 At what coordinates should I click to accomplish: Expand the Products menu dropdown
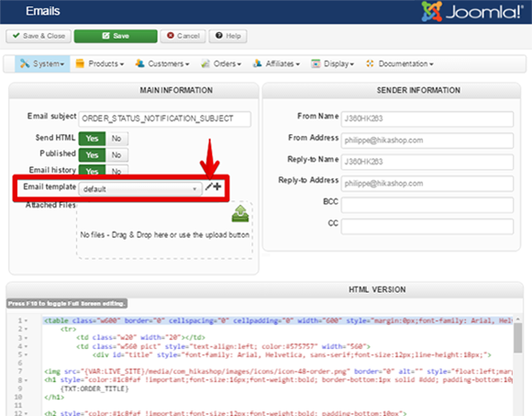click(100, 63)
